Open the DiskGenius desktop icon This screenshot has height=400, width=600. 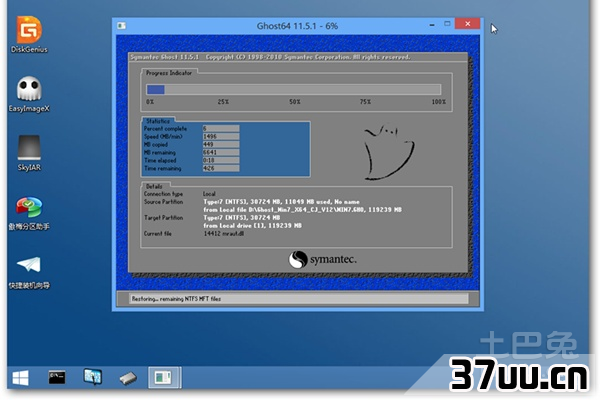[29, 34]
